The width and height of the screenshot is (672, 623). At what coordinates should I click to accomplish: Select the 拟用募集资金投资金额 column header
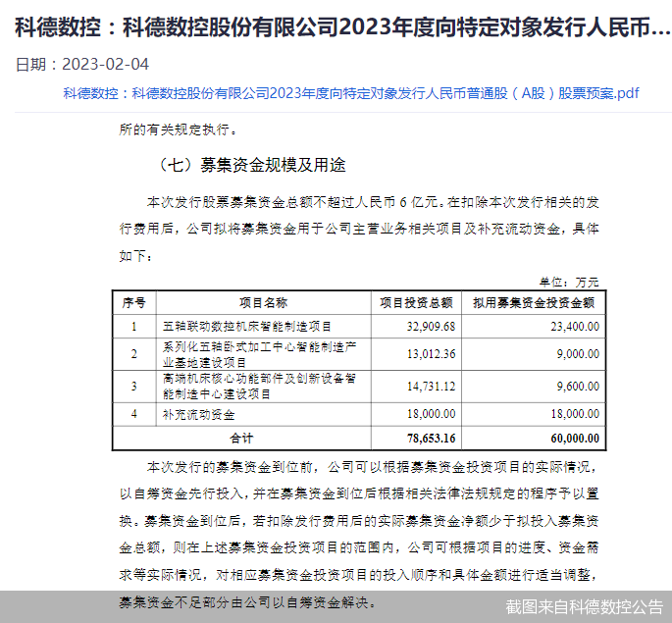point(534,302)
